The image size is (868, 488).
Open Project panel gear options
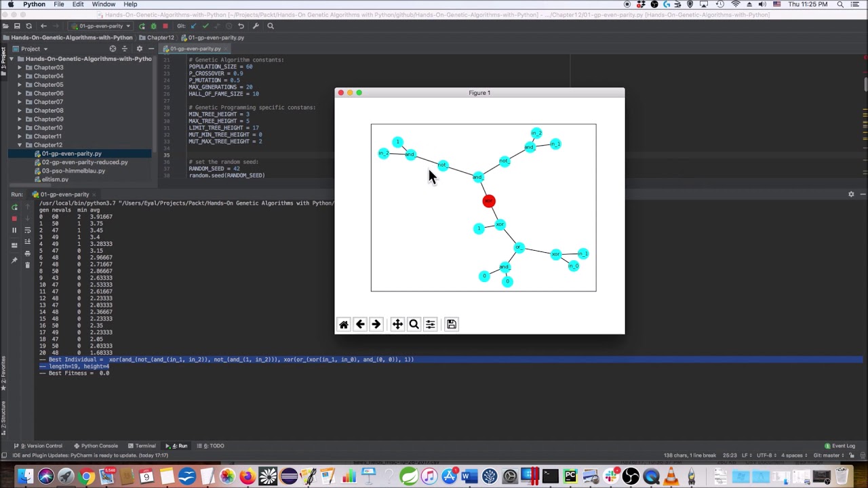[x=139, y=49]
